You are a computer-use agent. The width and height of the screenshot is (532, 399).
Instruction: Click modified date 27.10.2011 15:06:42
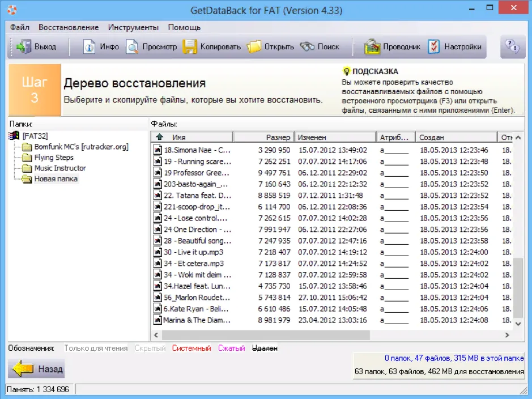coord(333,298)
